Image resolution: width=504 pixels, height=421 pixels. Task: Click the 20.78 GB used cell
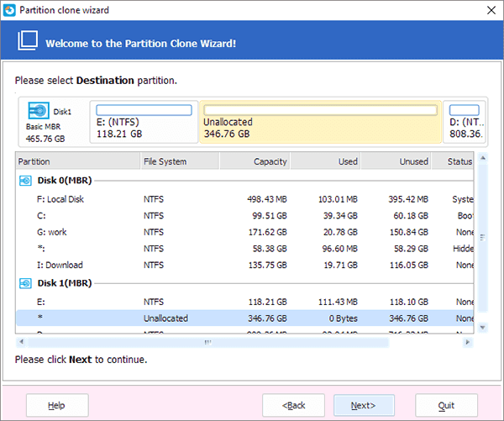click(x=340, y=232)
